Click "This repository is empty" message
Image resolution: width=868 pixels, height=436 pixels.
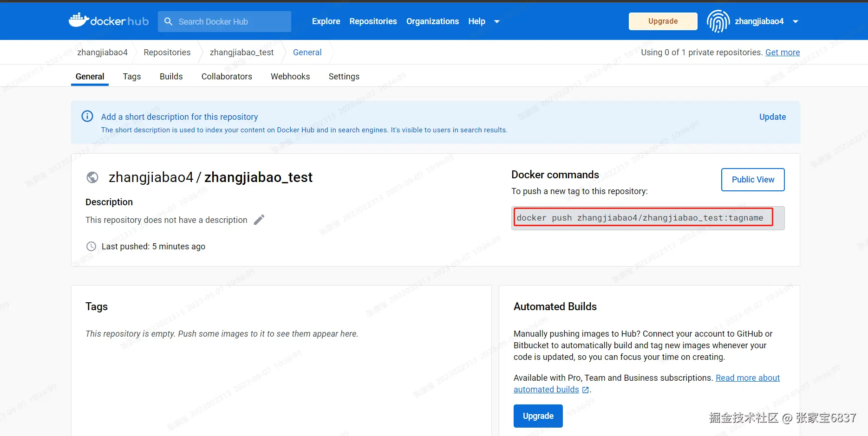pyautogui.click(x=222, y=334)
